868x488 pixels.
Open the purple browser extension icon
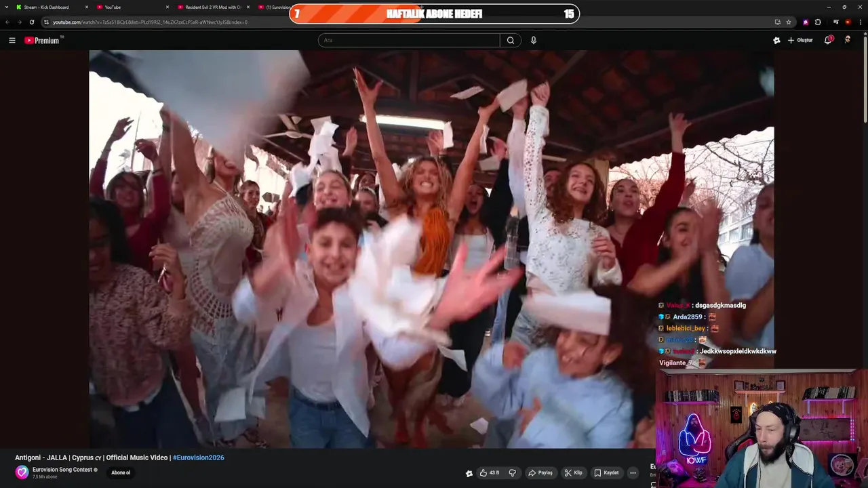[806, 22]
